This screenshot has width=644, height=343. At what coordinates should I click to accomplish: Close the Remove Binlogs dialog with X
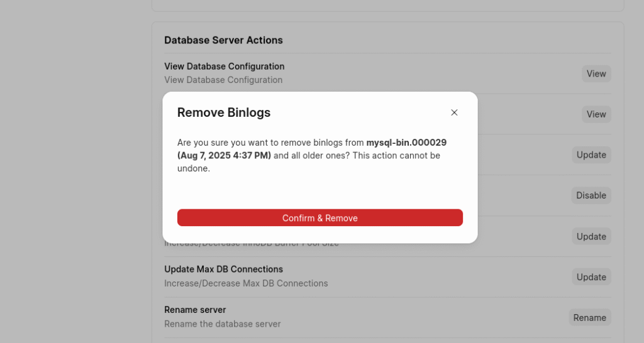[454, 112]
